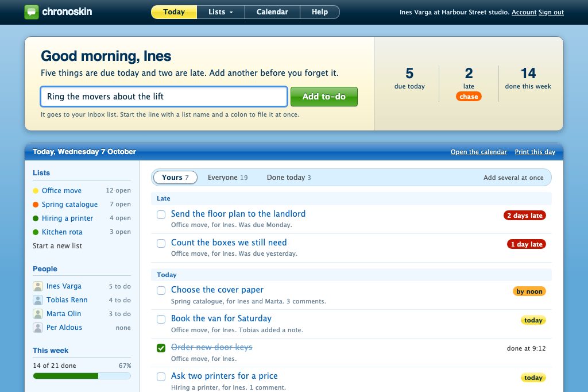Click the orange dot beside Spring catalogue
The height and width of the screenshot is (392, 588).
click(x=36, y=205)
